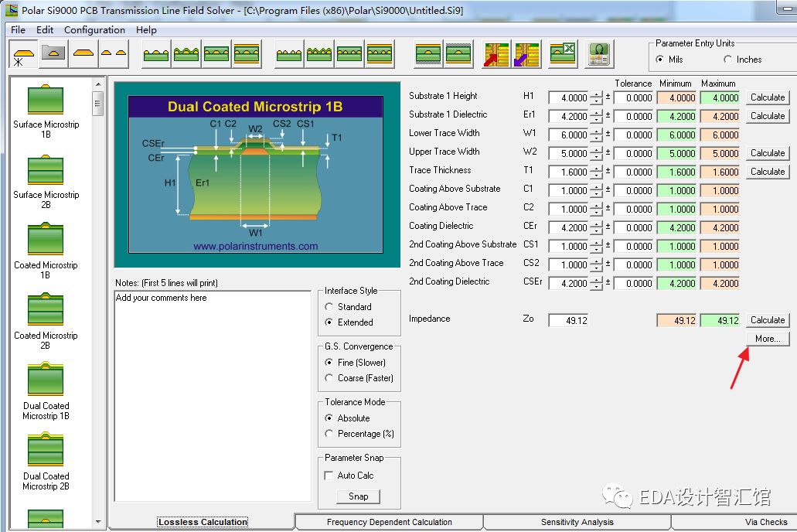Image resolution: width=797 pixels, height=532 pixels.
Task: Click the Coating Above Trace C2 spinner
Action: coord(596,209)
